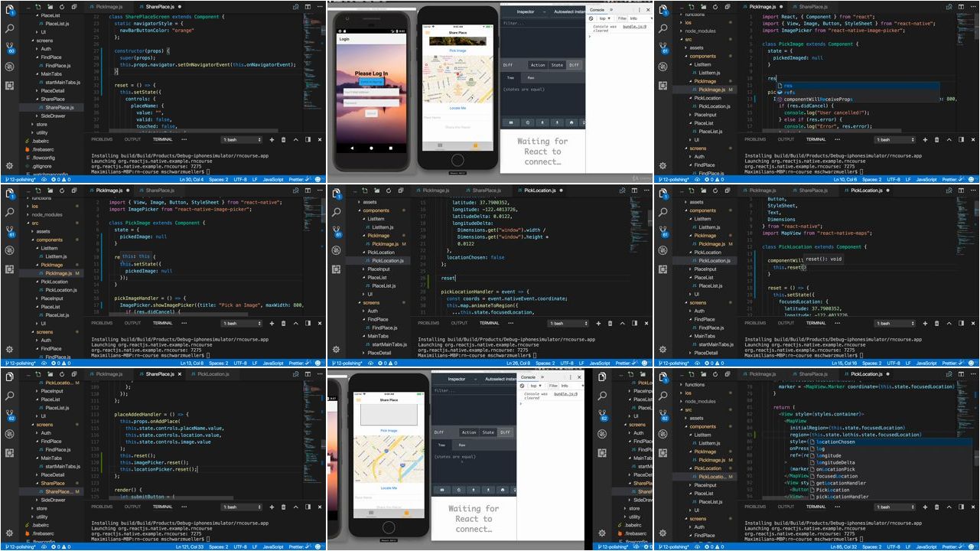Tap blue button under Please Log In
This screenshot has height=551, width=980.
coord(371,82)
